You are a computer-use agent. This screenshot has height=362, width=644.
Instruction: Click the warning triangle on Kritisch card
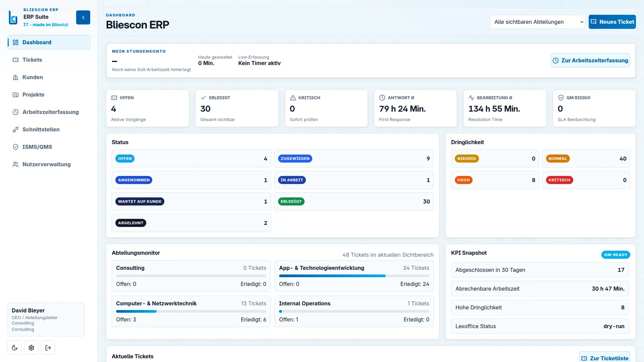pyautogui.click(x=293, y=98)
